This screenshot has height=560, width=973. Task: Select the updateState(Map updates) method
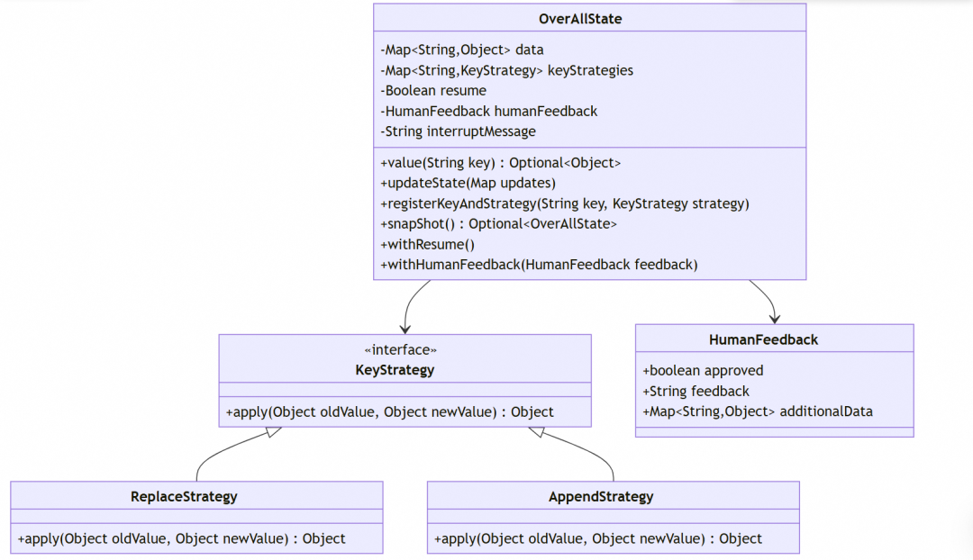[468, 183]
